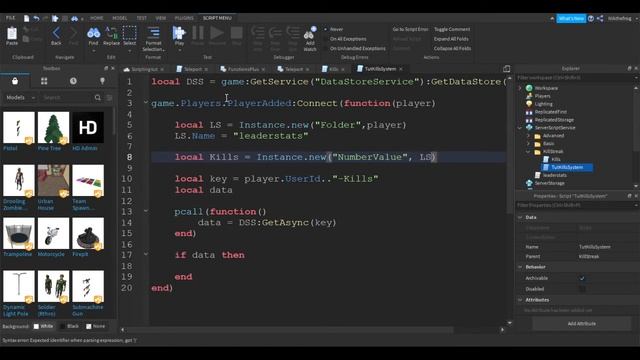Click the Toolbox search input field

pyautogui.click(x=67, y=98)
